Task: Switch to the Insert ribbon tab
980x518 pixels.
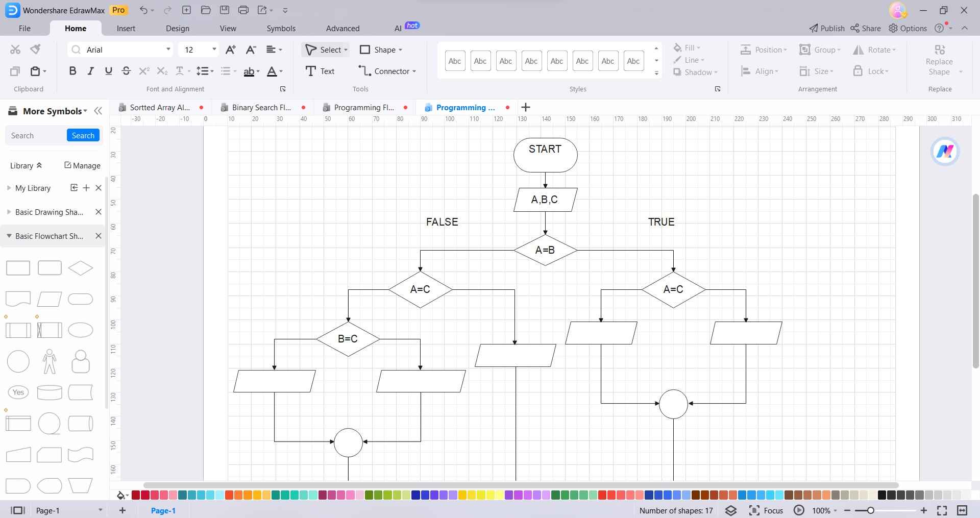Action: tap(126, 29)
